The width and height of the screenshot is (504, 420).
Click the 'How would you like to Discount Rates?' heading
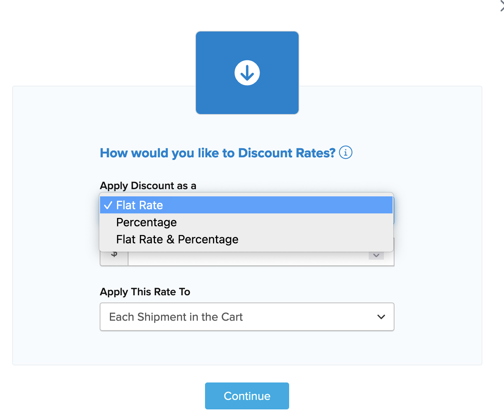tap(218, 153)
